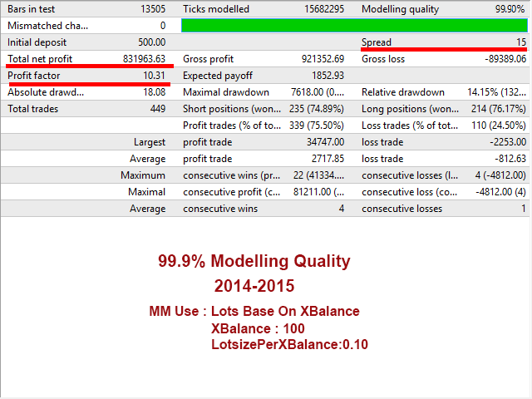Click the green modelling quality progress bar

pyautogui.click(x=354, y=26)
